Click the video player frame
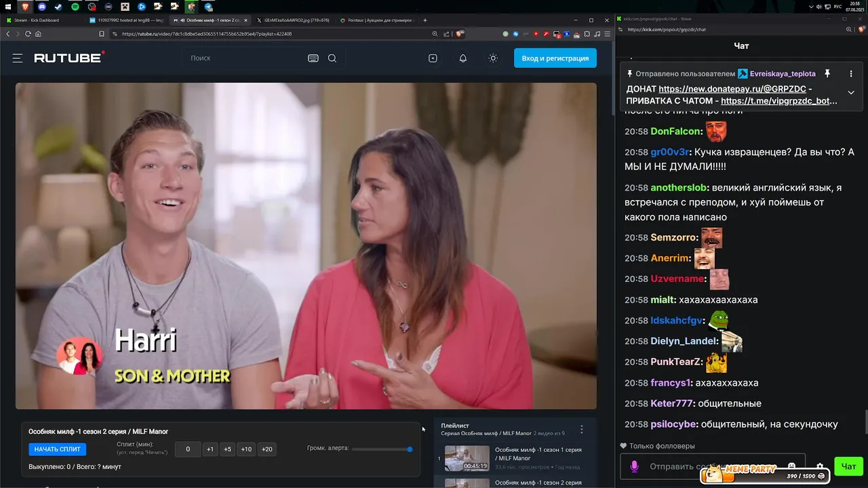 306,246
